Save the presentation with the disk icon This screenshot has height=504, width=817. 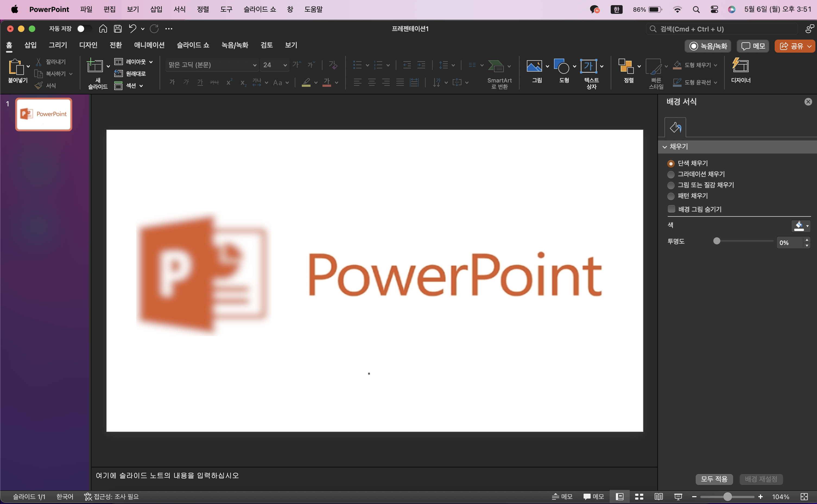coord(118,29)
